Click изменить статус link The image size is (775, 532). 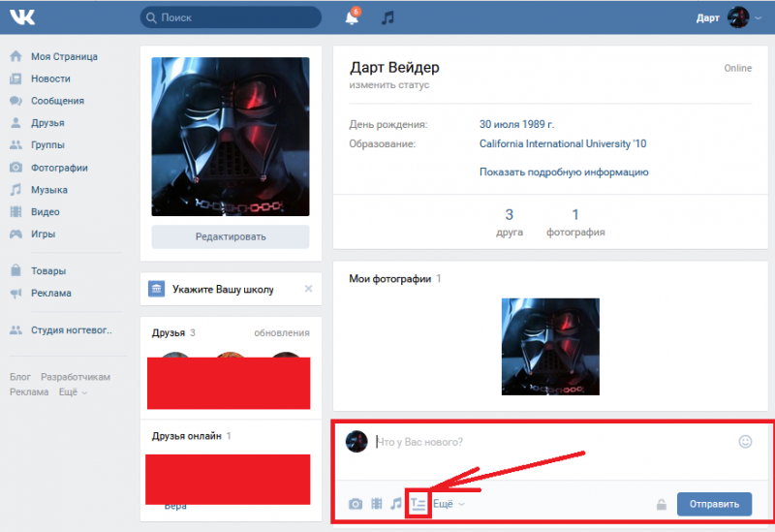pyautogui.click(x=389, y=85)
